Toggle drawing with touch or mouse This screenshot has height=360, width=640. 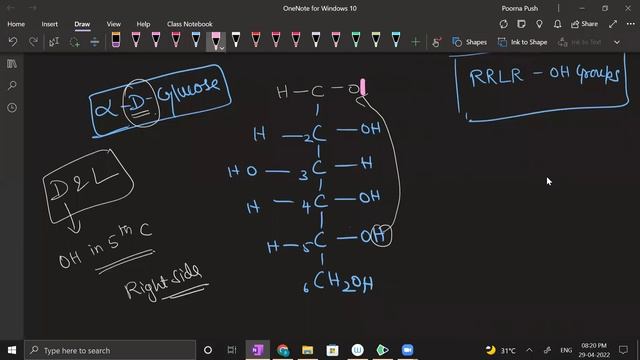[x=437, y=42]
